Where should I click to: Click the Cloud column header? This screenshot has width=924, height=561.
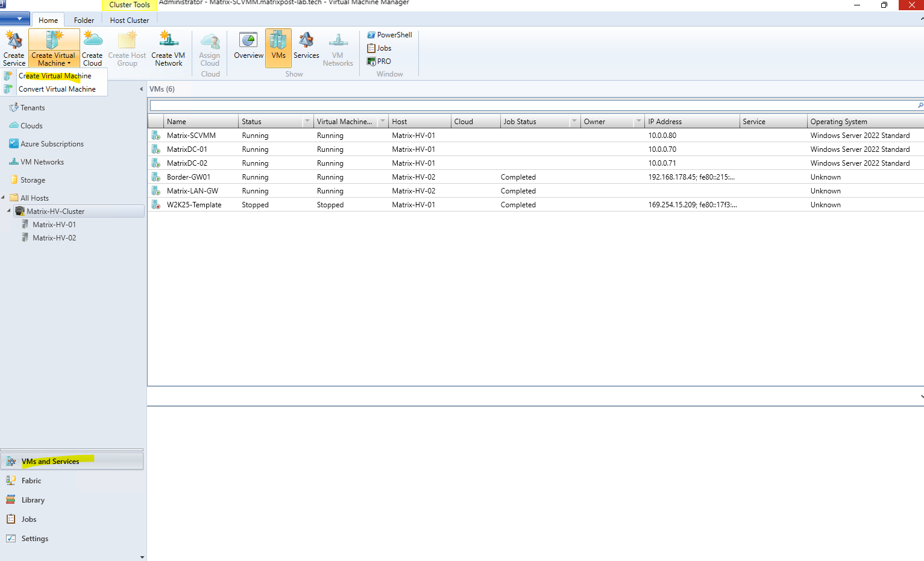point(476,122)
